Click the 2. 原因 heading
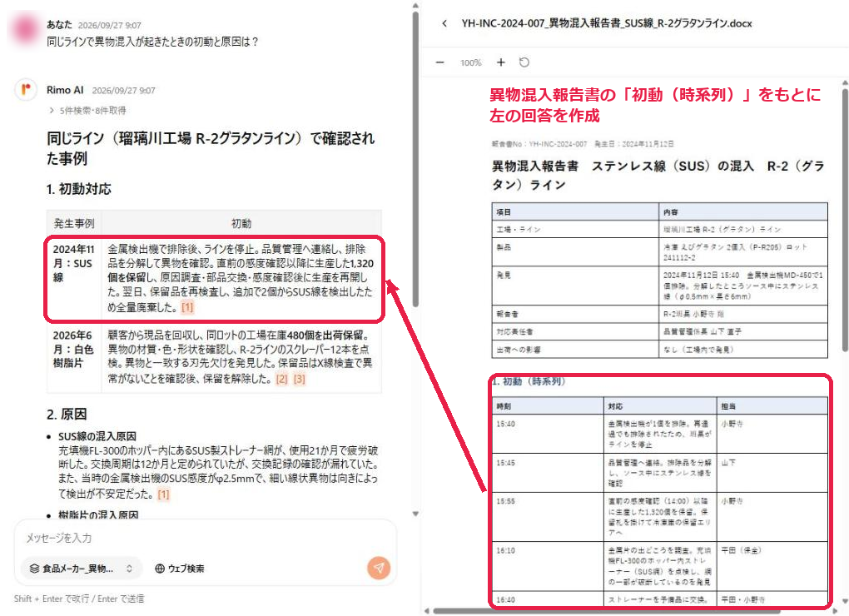Image resolution: width=849 pixels, height=616 pixels. pos(67,414)
